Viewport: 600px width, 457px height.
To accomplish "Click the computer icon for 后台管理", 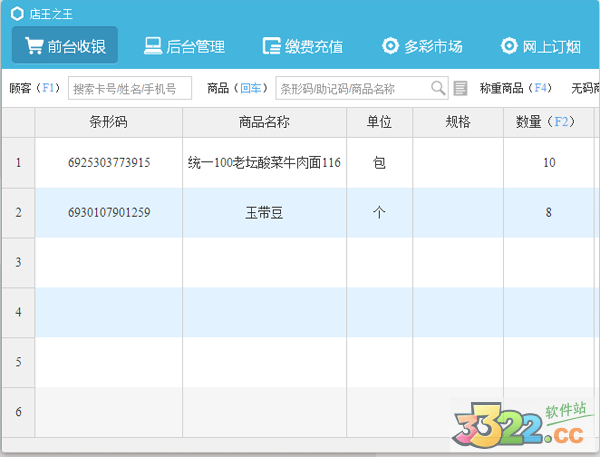I will (x=153, y=46).
